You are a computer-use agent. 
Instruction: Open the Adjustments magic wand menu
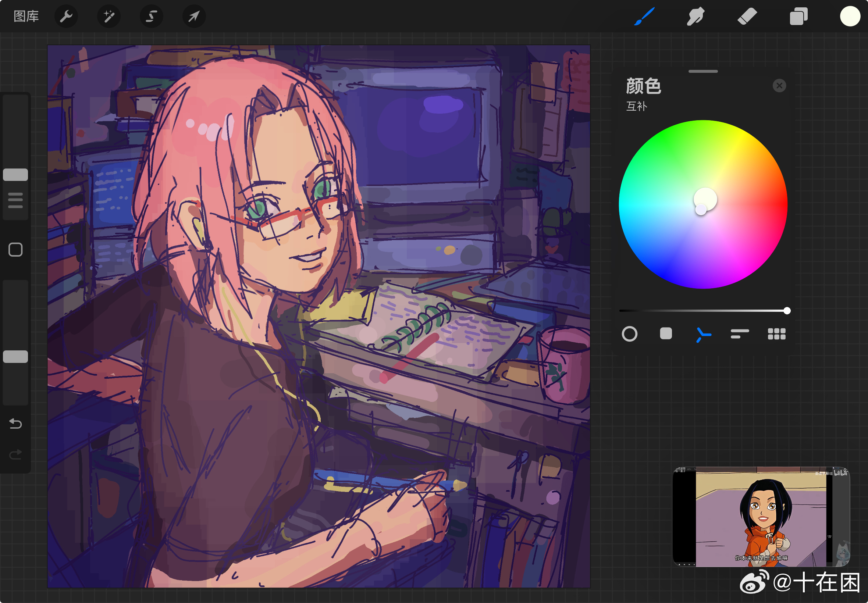pos(109,16)
